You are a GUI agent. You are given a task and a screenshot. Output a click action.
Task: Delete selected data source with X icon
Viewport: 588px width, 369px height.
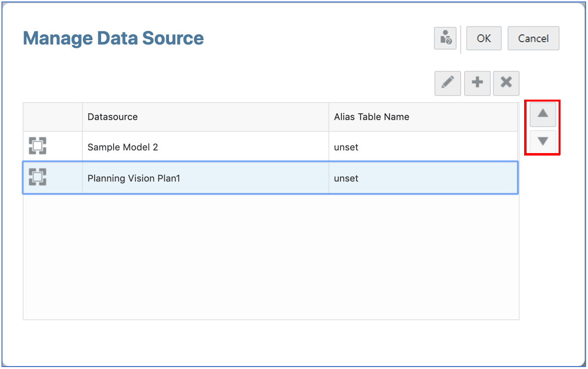(x=506, y=83)
